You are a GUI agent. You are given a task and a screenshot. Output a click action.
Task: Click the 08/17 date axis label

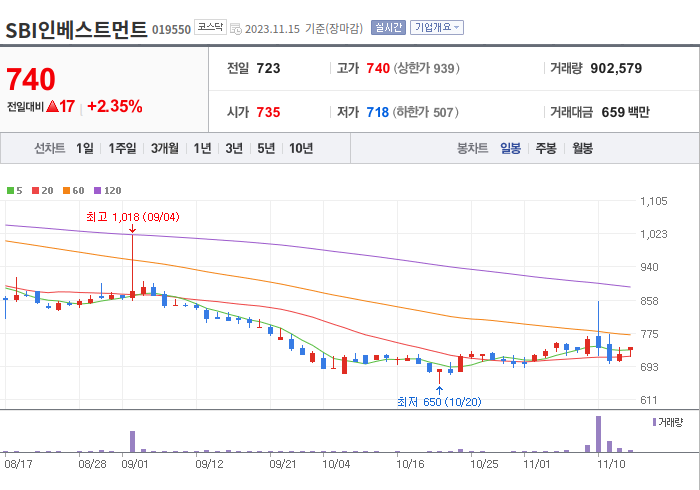(x=18, y=464)
